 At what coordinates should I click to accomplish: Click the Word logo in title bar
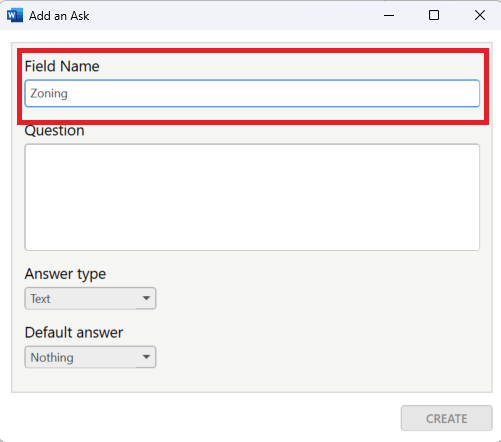click(15, 15)
